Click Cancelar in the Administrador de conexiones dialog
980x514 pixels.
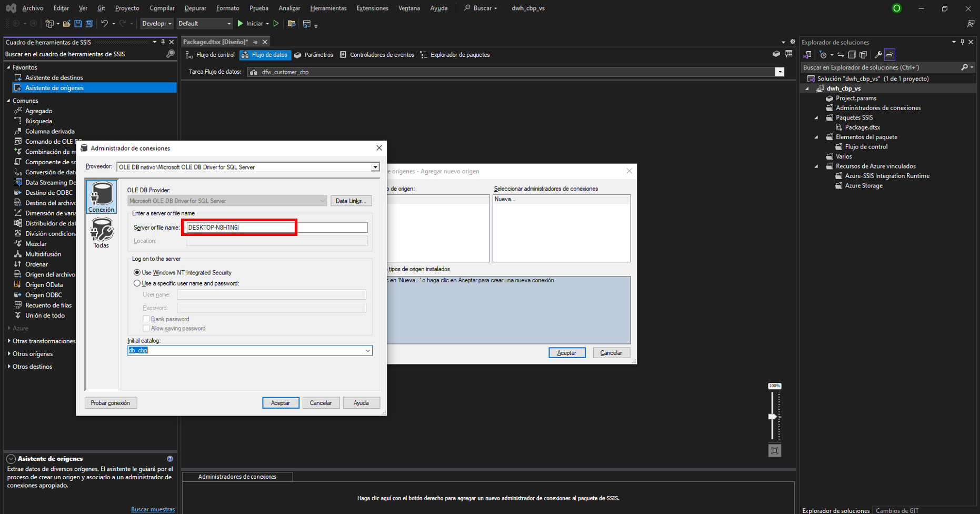pyautogui.click(x=321, y=403)
